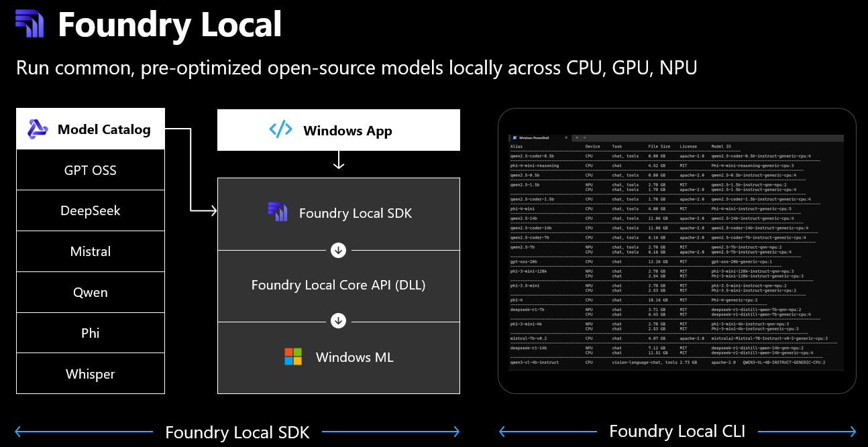This screenshot has height=447, width=868.
Task: Click the phi-3-mini-128k alias in the terminal
Action: coord(528,271)
